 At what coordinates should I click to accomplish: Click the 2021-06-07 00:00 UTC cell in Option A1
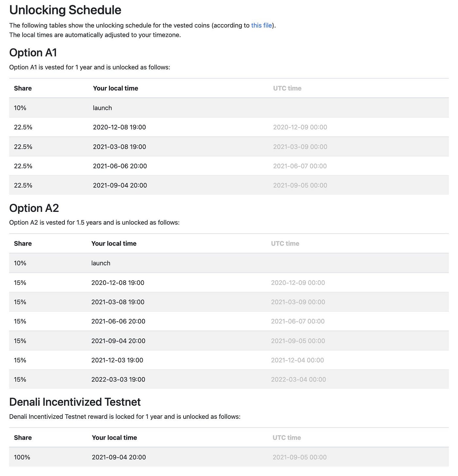pyautogui.click(x=300, y=166)
